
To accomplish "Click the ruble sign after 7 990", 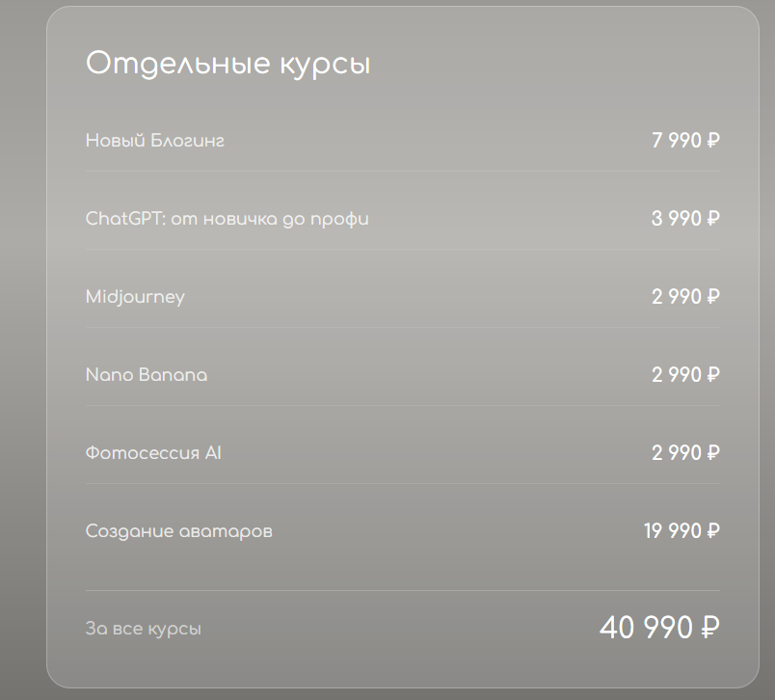I will [x=713, y=141].
